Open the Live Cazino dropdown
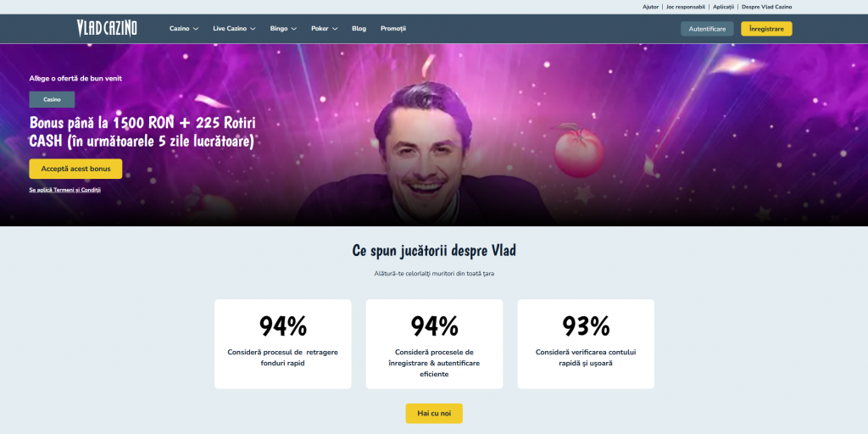 (x=234, y=29)
